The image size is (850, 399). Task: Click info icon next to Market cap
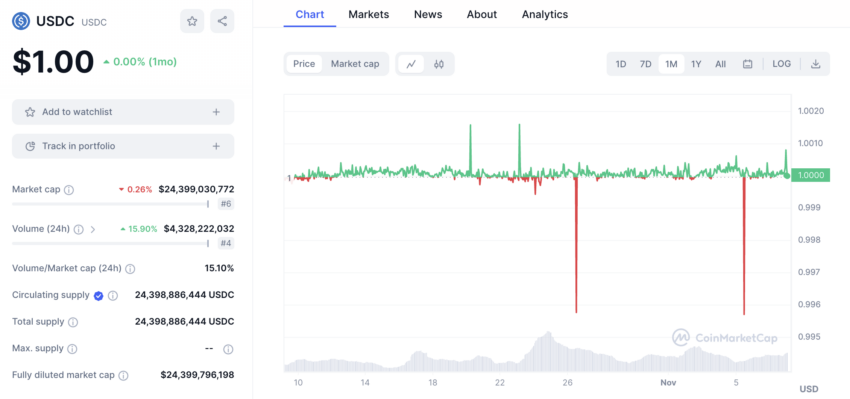coord(69,190)
